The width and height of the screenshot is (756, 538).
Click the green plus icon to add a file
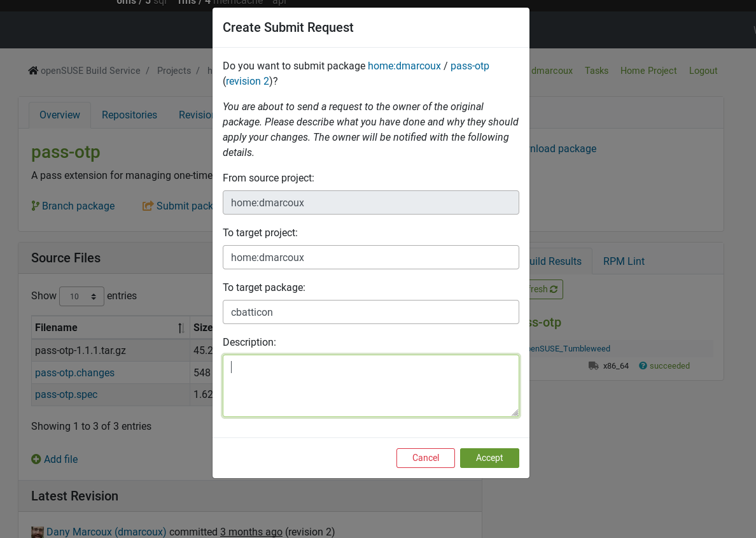[x=36, y=459]
